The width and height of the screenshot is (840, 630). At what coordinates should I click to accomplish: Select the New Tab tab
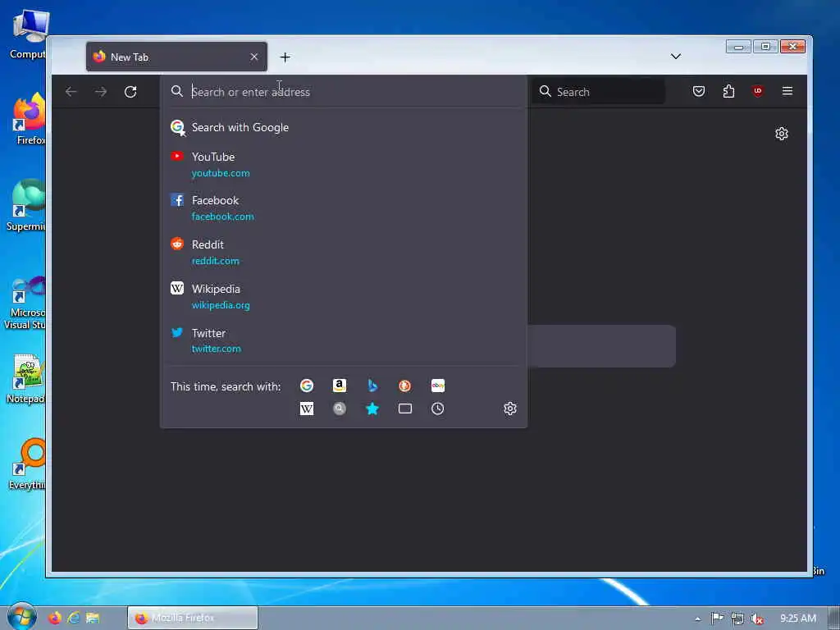(x=176, y=57)
